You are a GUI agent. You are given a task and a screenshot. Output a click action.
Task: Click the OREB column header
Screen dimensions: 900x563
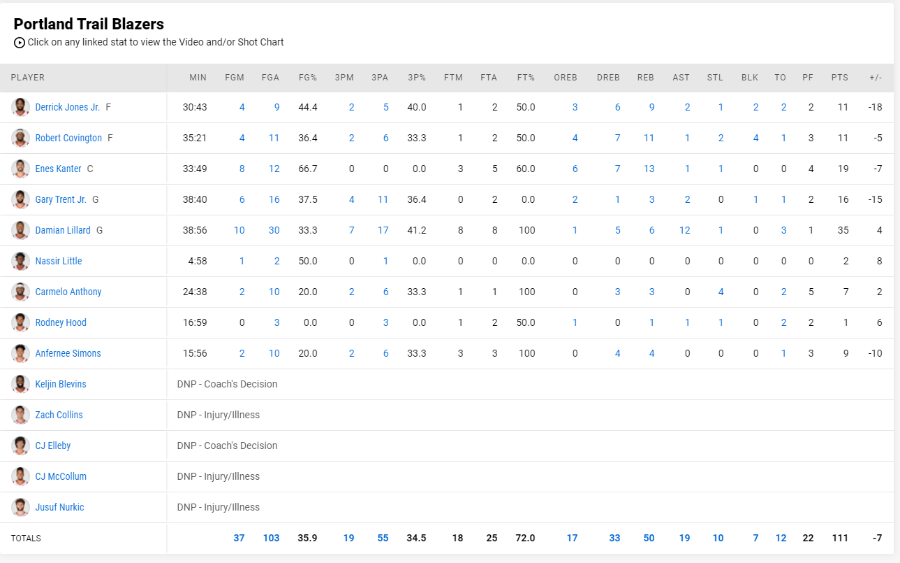[x=565, y=77]
